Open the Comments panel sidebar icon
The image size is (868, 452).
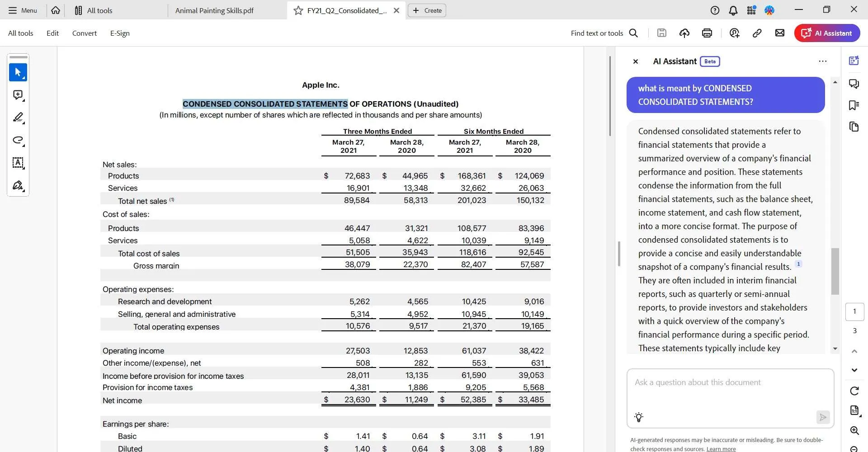click(x=854, y=84)
